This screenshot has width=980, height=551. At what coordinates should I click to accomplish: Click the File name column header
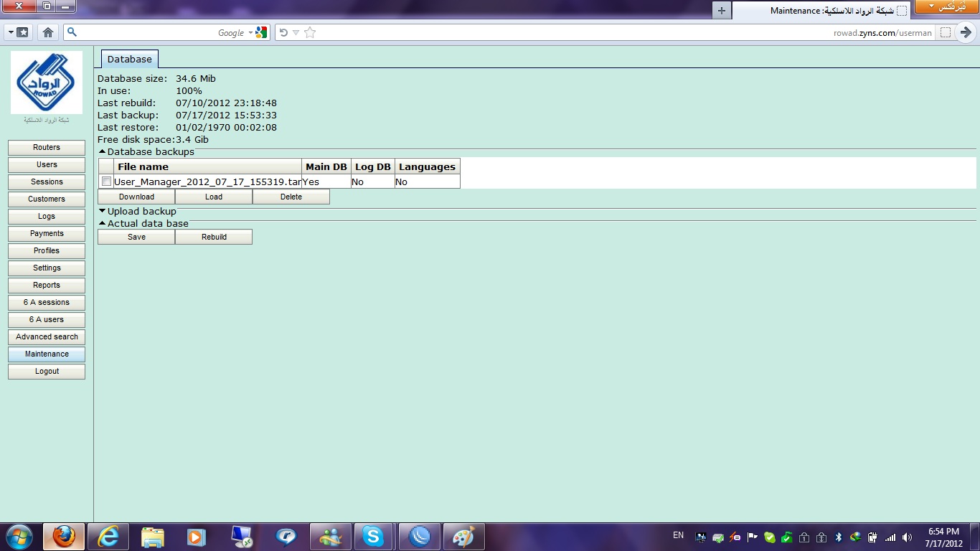(x=207, y=166)
